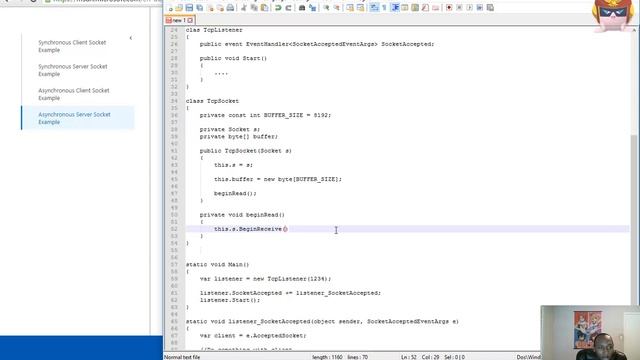Click 'var listener = new TcpListener(1234);' line
The width and height of the screenshot is (640, 360).
point(265,279)
